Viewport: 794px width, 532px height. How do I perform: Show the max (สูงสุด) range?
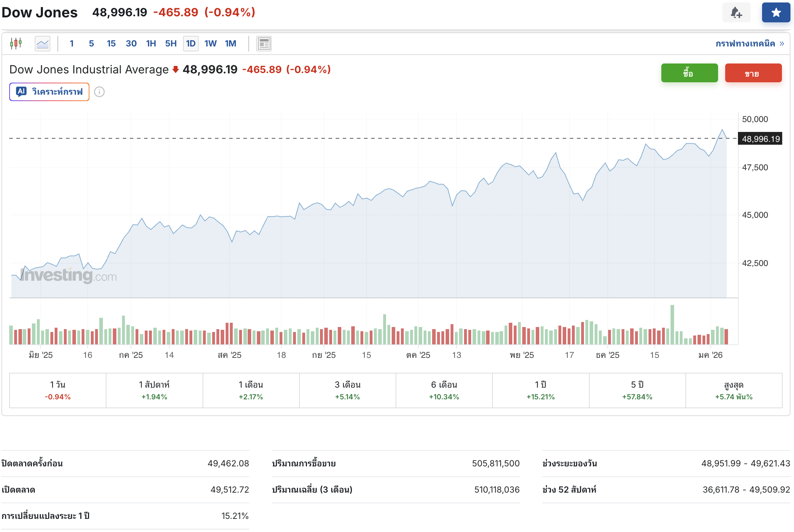(734, 390)
